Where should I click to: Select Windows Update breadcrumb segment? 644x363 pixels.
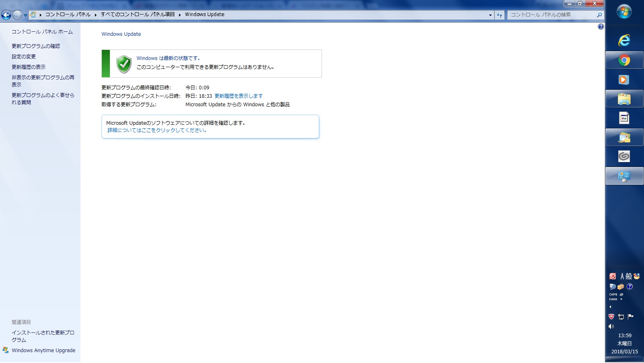(204, 14)
